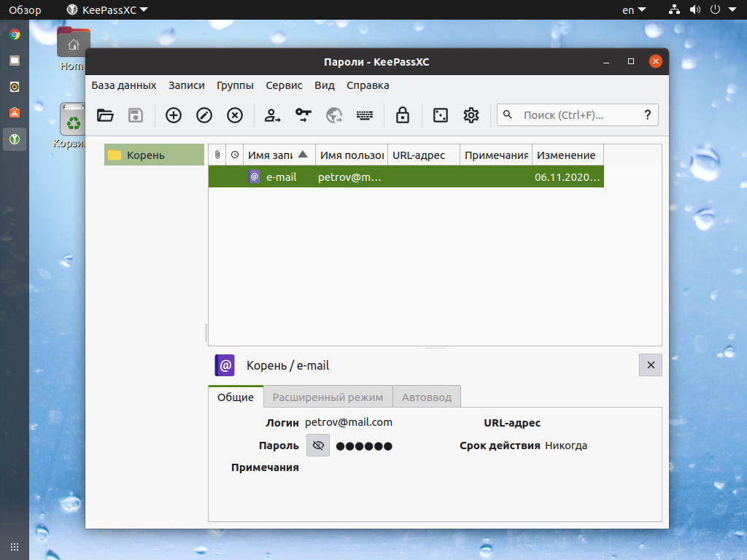The image size is (747, 560).
Task: Open application settings with the gear icon
Action: [x=471, y=115]
